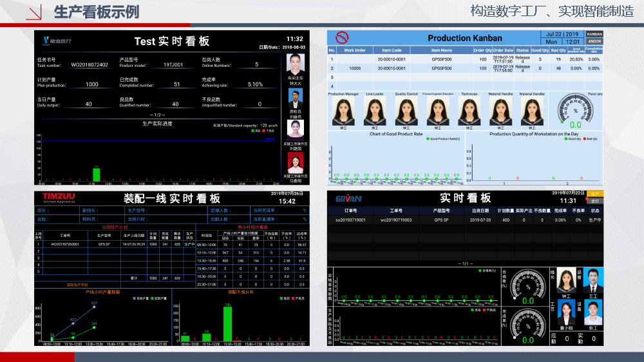Click the task number WO2018072402
This screenshot has width=644, height=362.
(90, 64)
